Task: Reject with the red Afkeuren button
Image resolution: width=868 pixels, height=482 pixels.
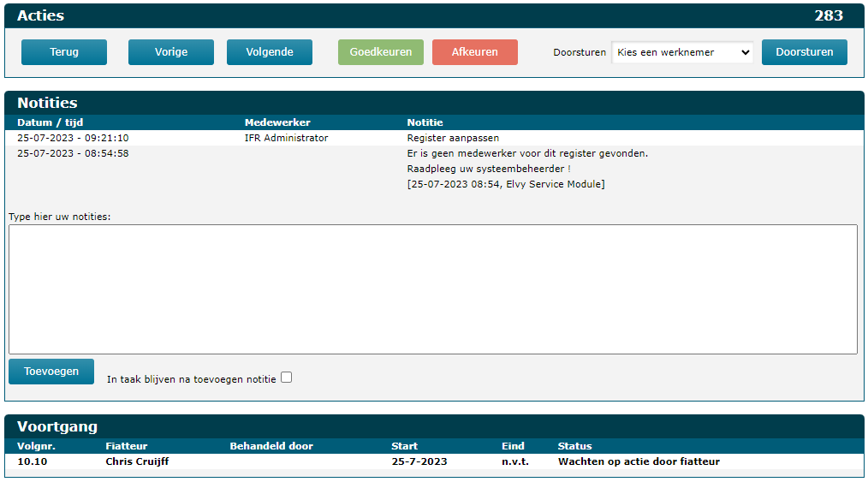Action: (475, 52)
